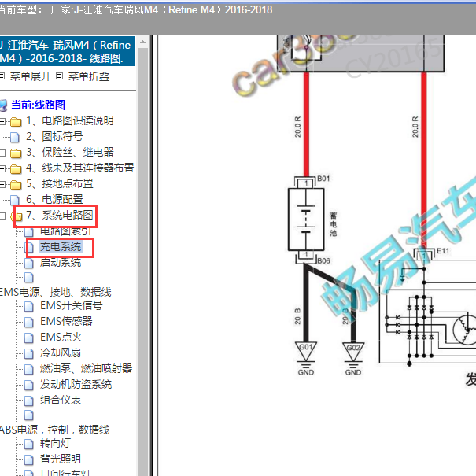Click the B06 connector label in diagram

coord(323,260)
